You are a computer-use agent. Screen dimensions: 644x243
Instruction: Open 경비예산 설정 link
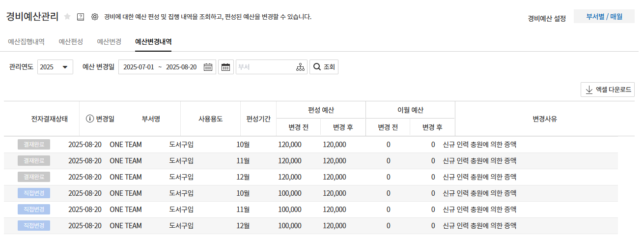coord(547,19)
